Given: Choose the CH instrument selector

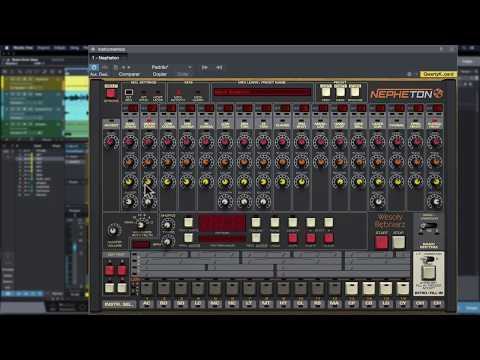Looking at the screenshot, I should [437, 304].
